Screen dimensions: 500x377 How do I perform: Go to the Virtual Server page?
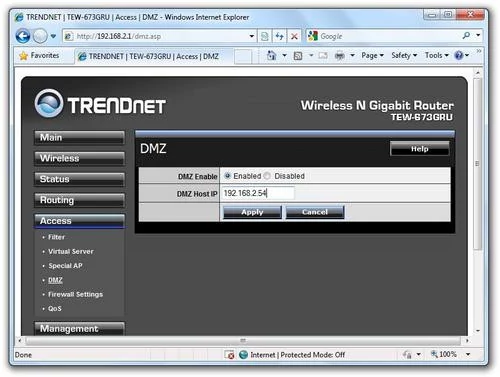tap(71, 252)
